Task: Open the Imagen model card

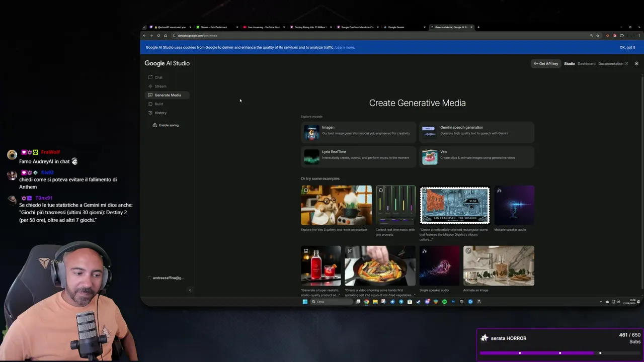Action: click(x=359, y=132)
